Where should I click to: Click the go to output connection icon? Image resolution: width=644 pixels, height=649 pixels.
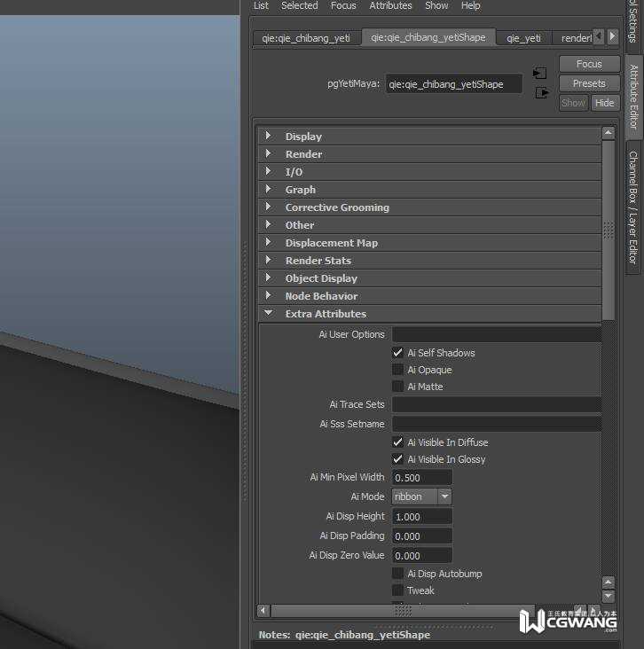tap(542, 93)
